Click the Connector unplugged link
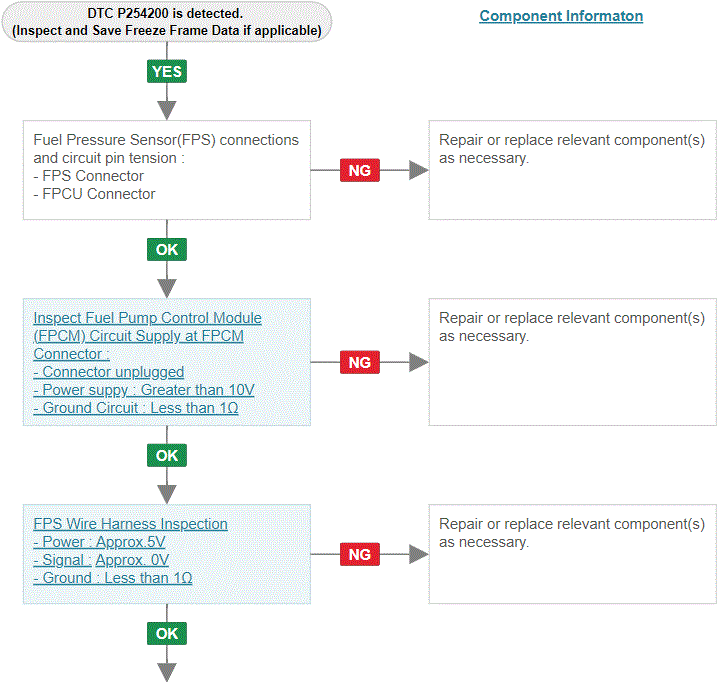The height and width of the screenshot is (688, 719). [109, 372]
